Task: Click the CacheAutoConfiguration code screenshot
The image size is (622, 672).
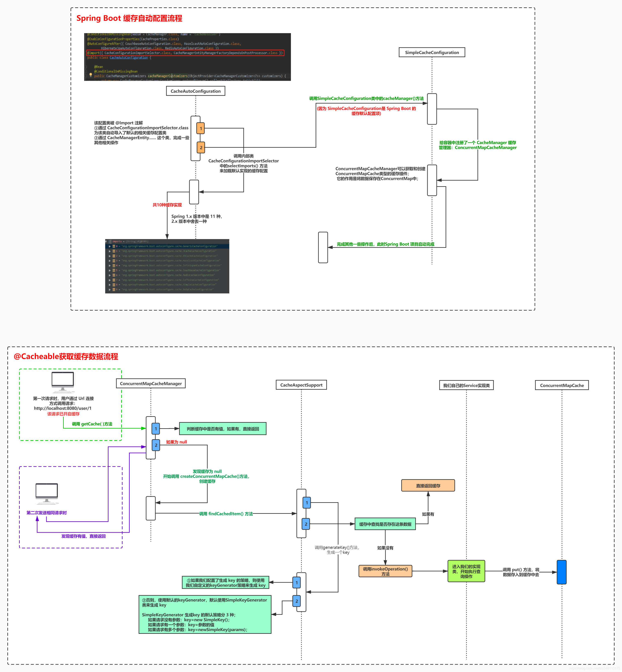Action: (x=187, y=57)
